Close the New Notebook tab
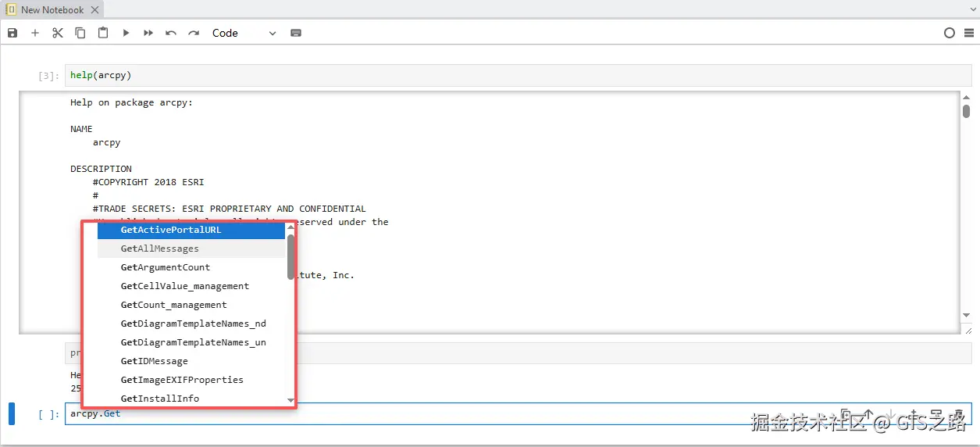The height and width of the screenshot is (447, 980). tap(95, 9)
